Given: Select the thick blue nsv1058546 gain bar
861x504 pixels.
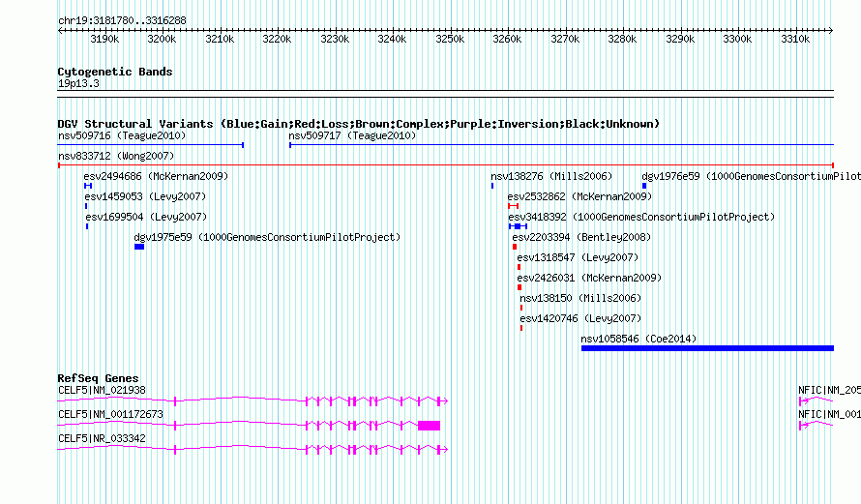Looking at the screenshot, I should [708, 348].
